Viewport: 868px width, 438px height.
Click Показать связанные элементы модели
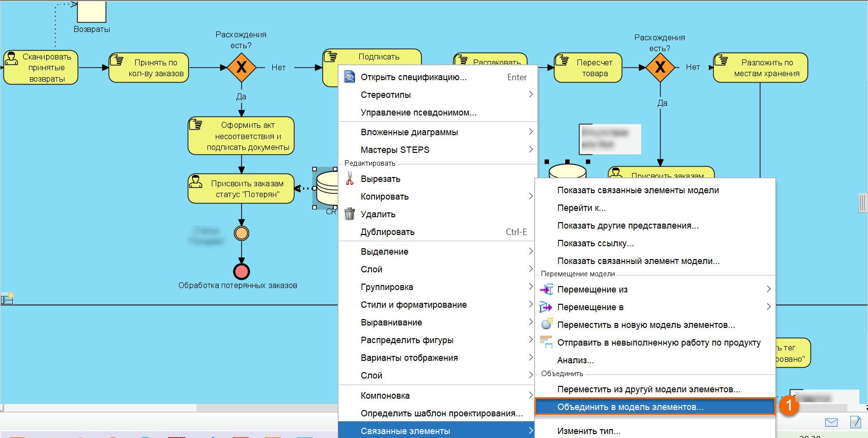click(637, 190)
